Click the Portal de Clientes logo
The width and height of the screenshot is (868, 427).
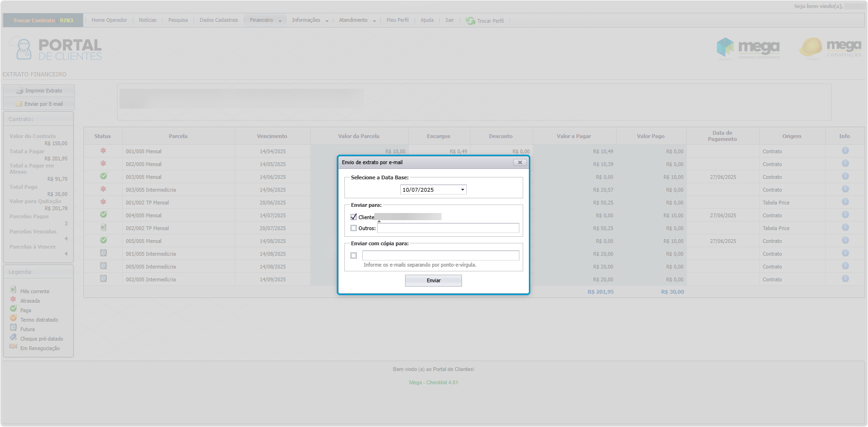click(x=55, y=49)
